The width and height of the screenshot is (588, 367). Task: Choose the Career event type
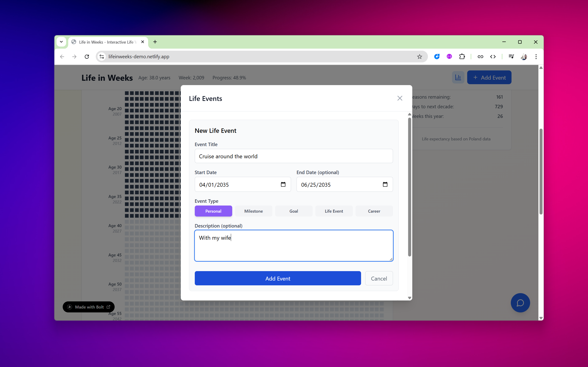(x=374, y=211)
